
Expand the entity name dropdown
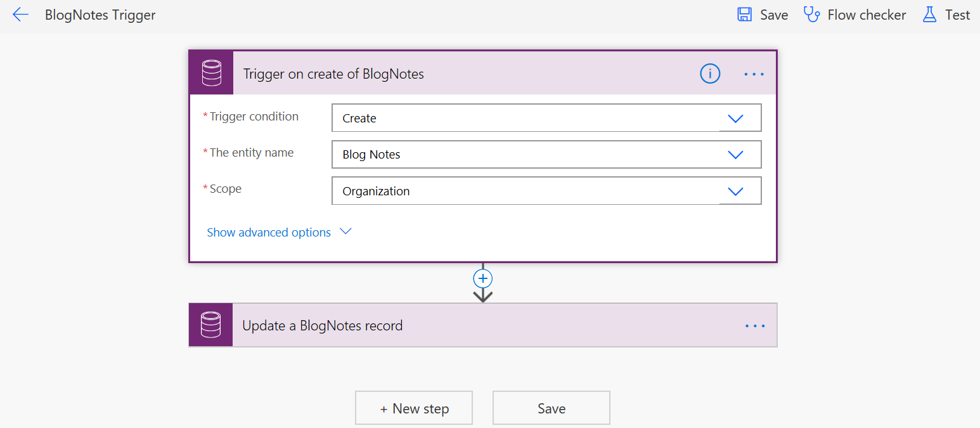[735, 155]
